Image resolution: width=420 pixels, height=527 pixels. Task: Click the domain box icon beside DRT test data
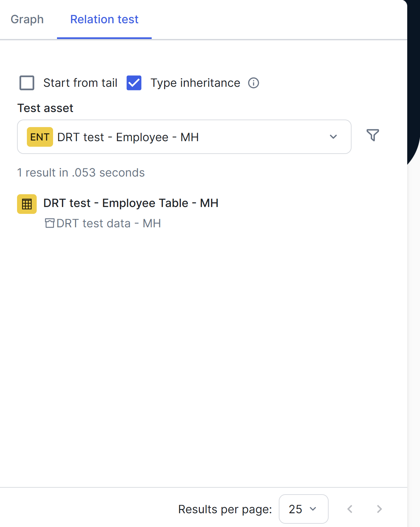pyautogui.click(x=50, y=223)
